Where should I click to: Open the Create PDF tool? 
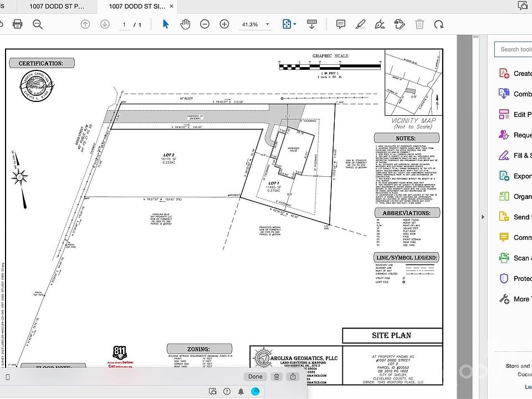point(515,73)
